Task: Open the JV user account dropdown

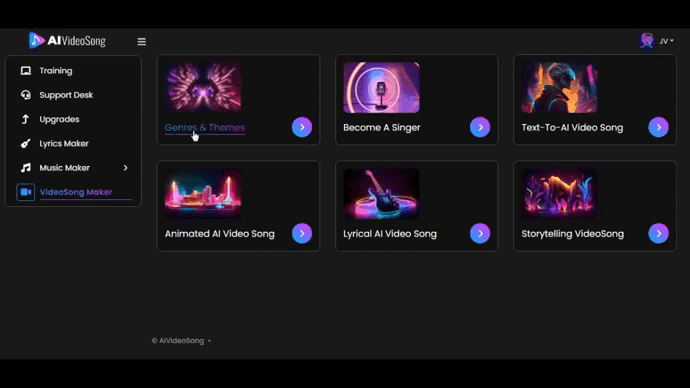Action: pos(666,41)
